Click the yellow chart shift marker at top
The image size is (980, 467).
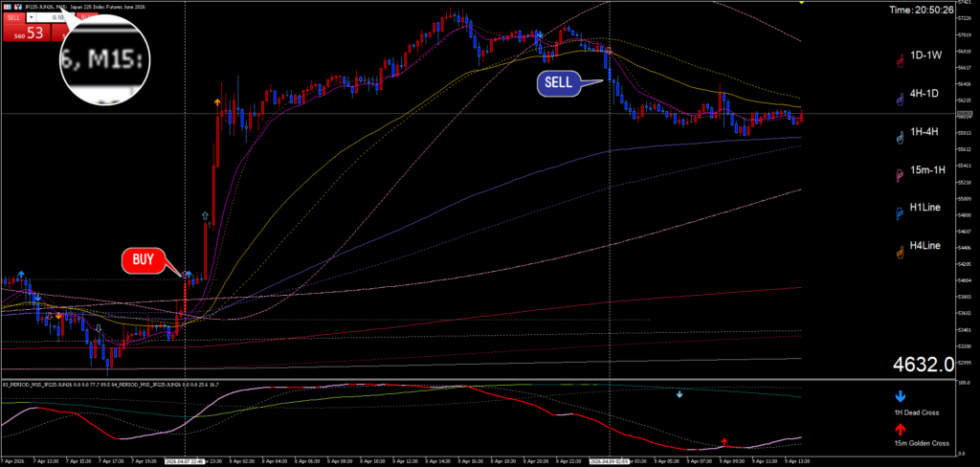click(800, 3)
